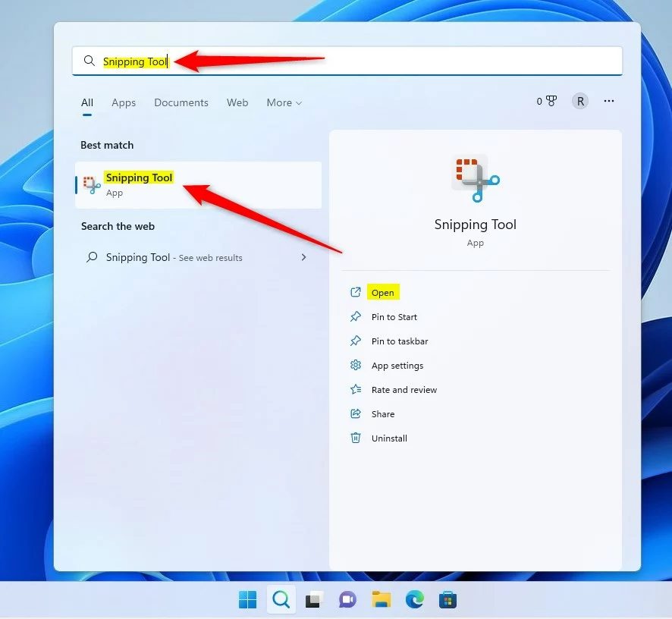Select the Snipping Tool best match result
Screen dimensions: 672x619
click(199, 185)
